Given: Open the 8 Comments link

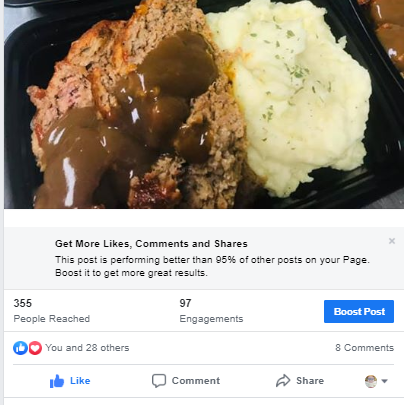Looking at the screenshot, I should point(364,348).
